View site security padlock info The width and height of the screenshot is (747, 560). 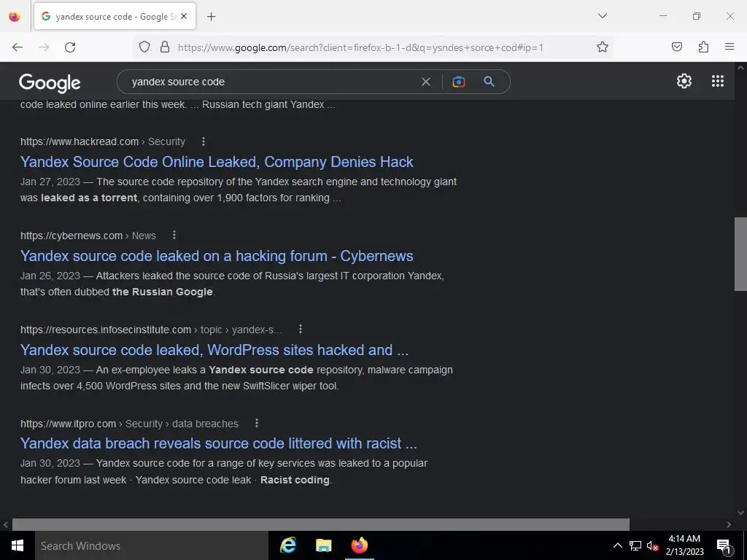tap(165, 47)
